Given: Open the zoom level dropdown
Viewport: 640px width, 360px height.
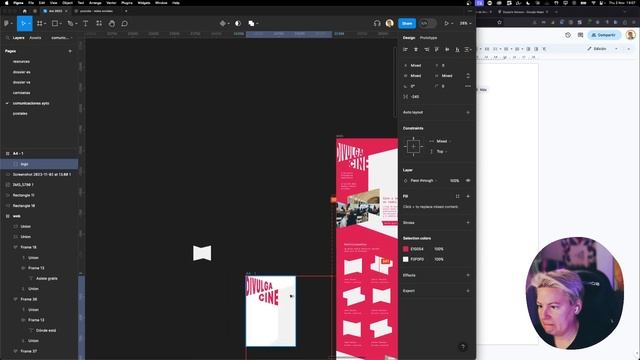Looking at the screenshot, I should 465,24.
